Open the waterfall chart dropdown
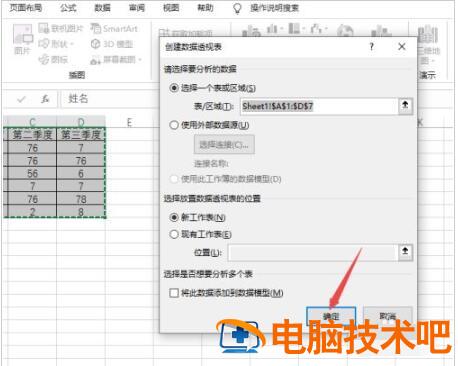This screenshot has width=458, height=366. point(318,29)
